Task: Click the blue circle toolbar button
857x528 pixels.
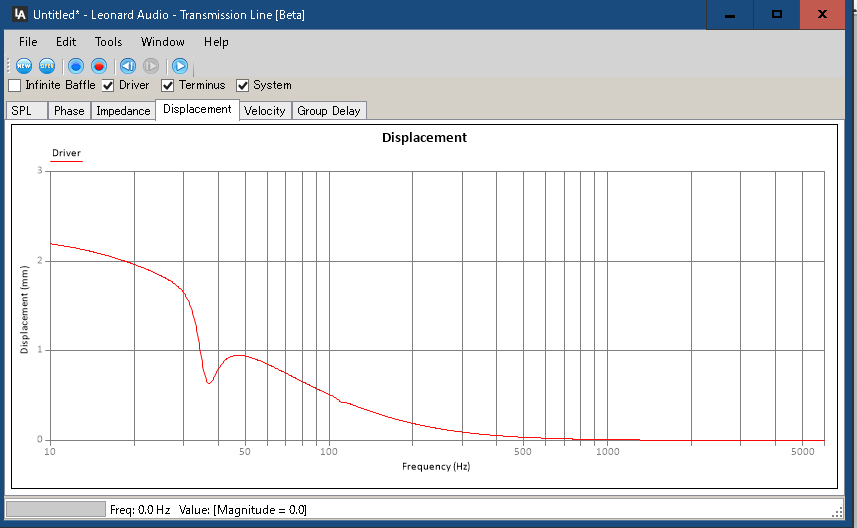Action: point(76,66)
